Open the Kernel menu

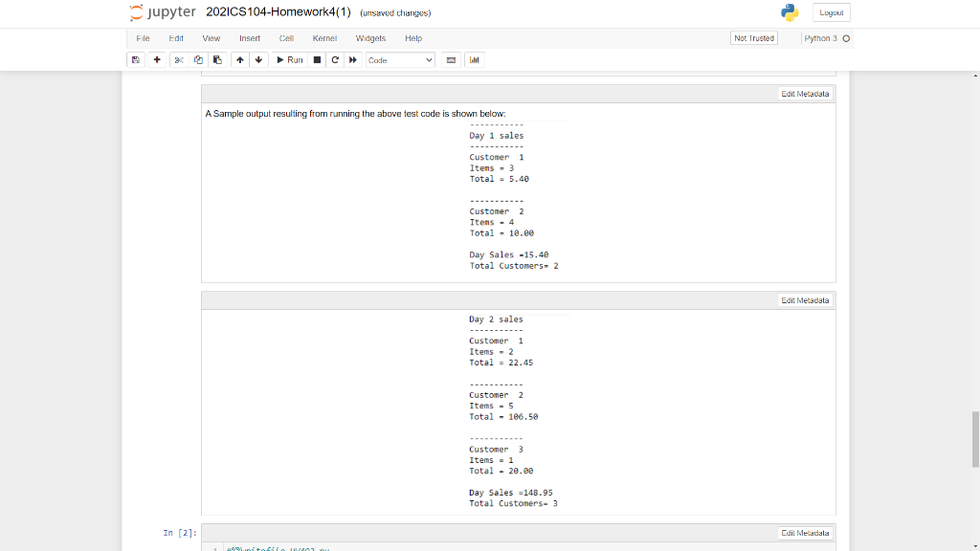[x=324, y=38]
